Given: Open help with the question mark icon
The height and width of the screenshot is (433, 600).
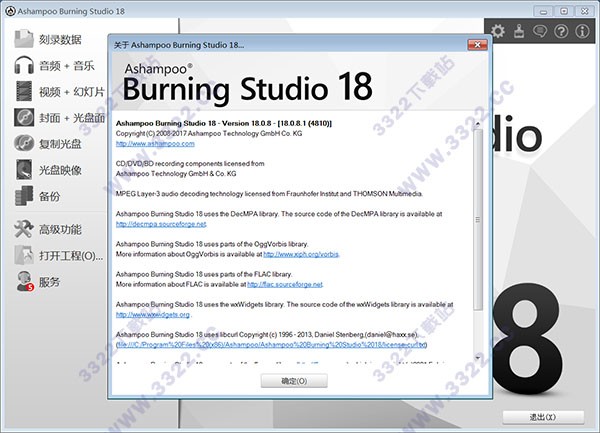Looking at the screenshot, I should tap(561, 31).
